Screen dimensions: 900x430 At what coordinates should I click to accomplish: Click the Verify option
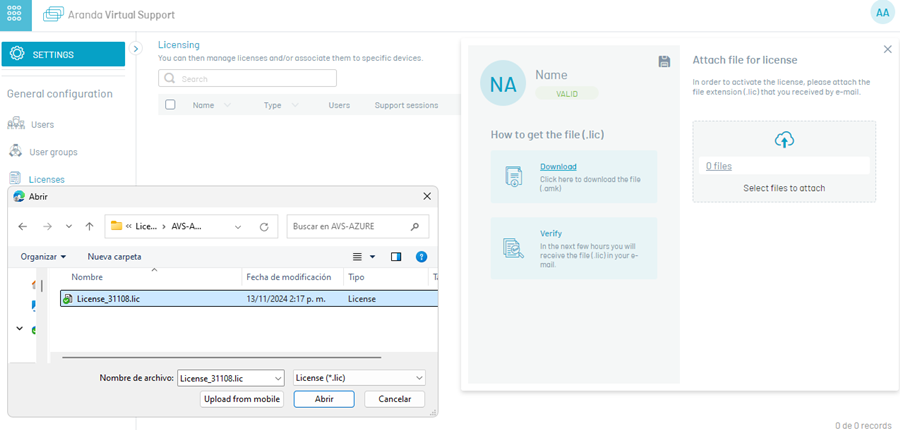[x=550, y=234]
